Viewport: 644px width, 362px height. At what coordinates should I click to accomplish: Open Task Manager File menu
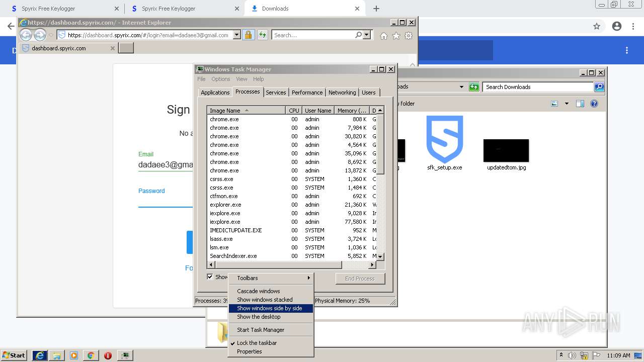pyautogui.click(x=201, y=79)
